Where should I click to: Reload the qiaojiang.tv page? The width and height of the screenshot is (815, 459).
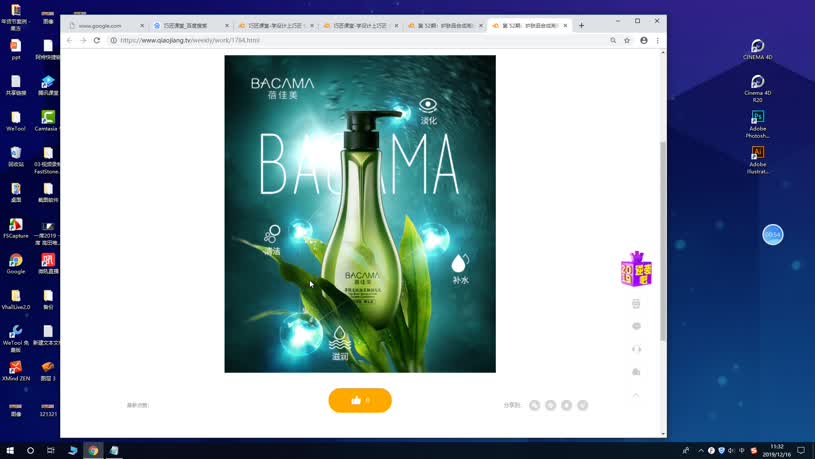pos(97,40)
